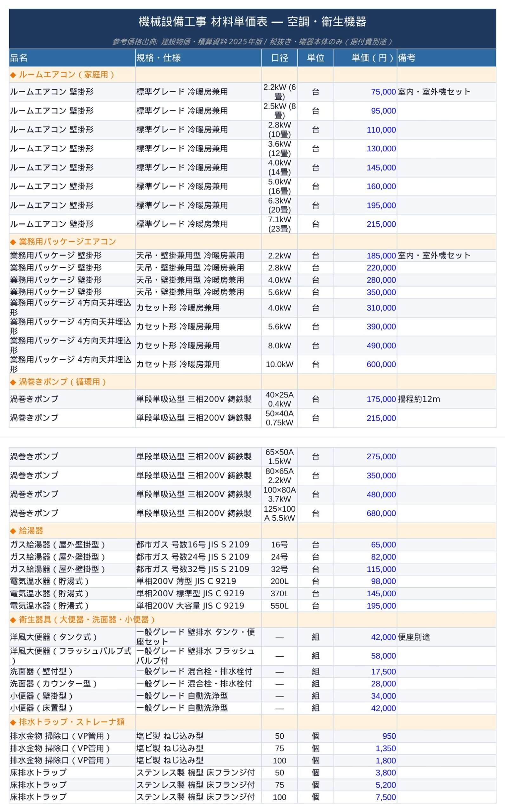Select the 規格・仕様 column header
The height and width of the screenshot is (812, 505).
pyautogui.click(x=158, y=58)
